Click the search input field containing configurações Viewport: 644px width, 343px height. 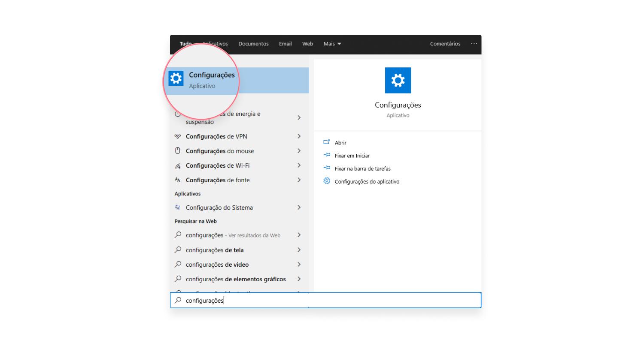(x=325, y=300)
